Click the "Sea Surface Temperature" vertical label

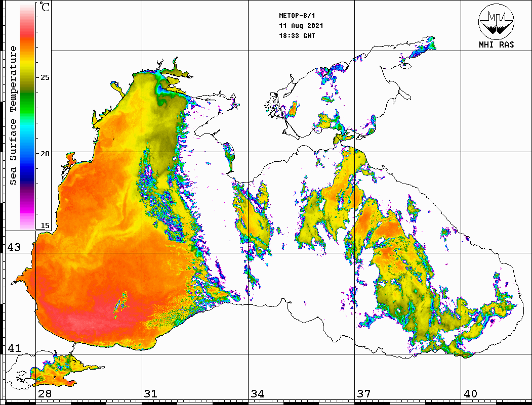pyautogui.click(x=13, y=116)
